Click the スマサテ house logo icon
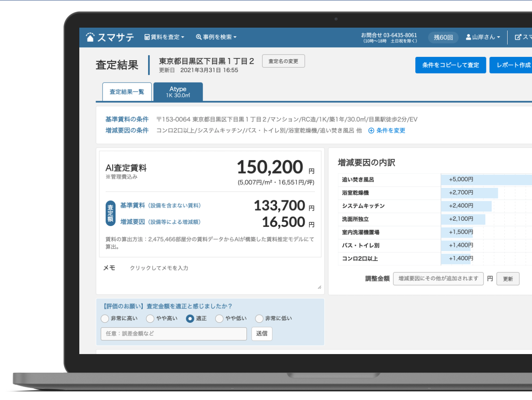The width and height of the screenshot is (532, 400). pos(90,37)
